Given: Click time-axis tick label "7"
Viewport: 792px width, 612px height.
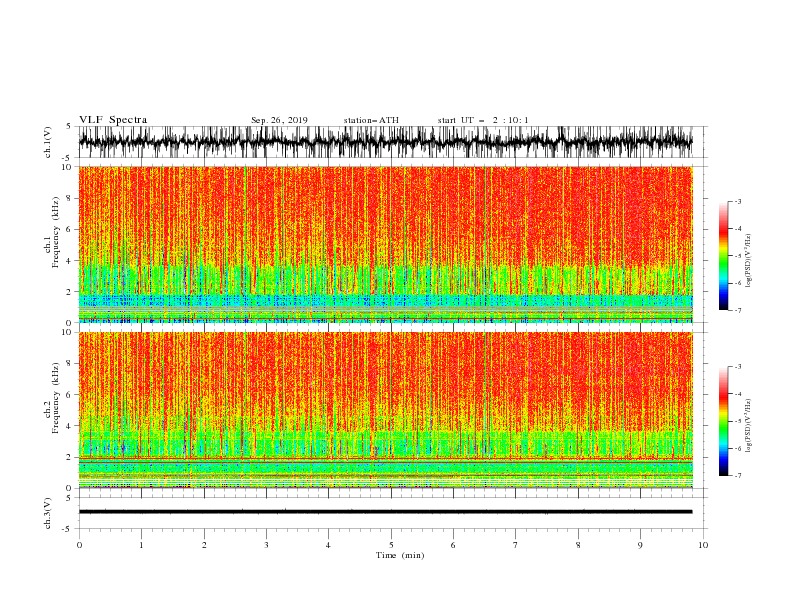Looking at the screenshot, I should point(516,545).
